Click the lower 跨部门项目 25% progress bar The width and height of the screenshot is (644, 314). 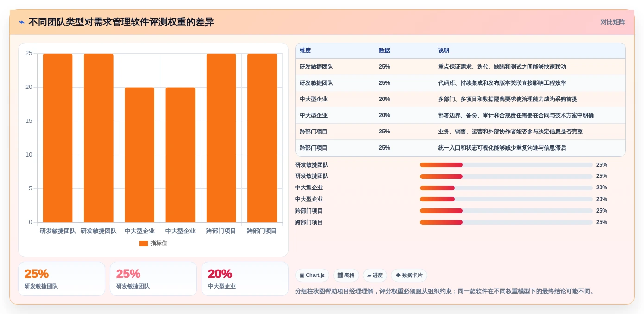coord(506,222)
